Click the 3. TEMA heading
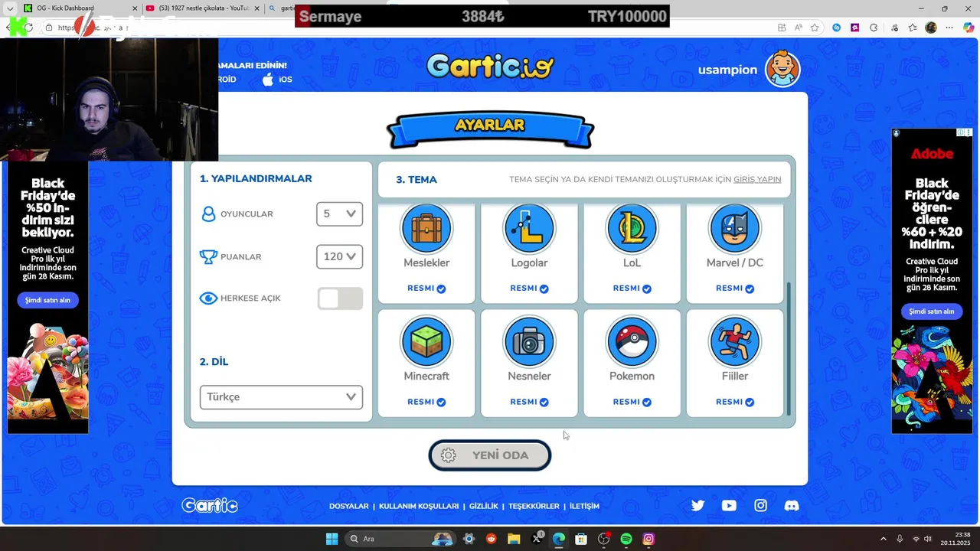980x551 pixels. [x=416, y=180]
